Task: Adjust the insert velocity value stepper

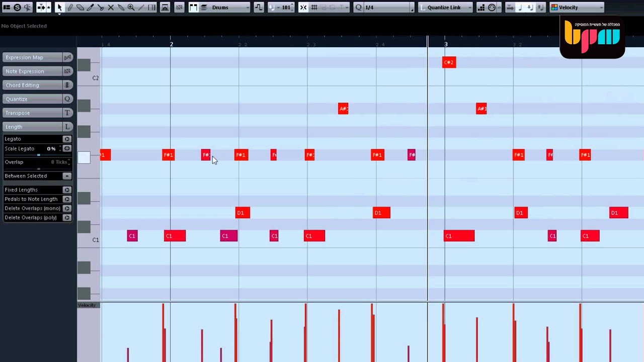Action: click(292, 8)
